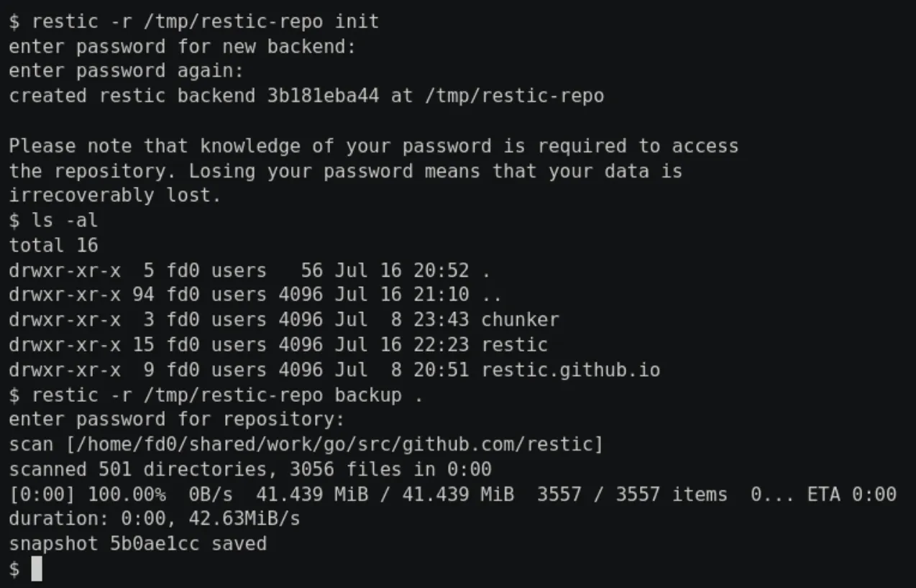
Task: Click the terminal cursor block at prompt
Action: click(x=37, y=569)
